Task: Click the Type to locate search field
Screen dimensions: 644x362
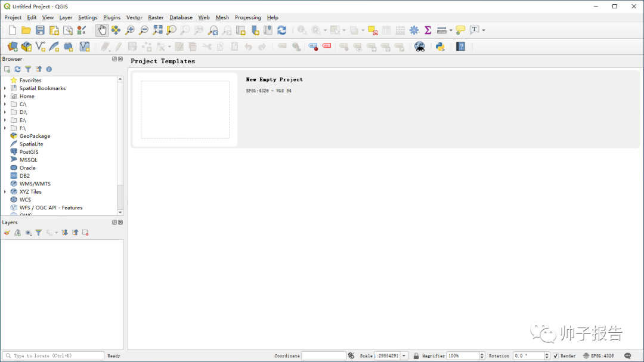Action: [53, 356]
